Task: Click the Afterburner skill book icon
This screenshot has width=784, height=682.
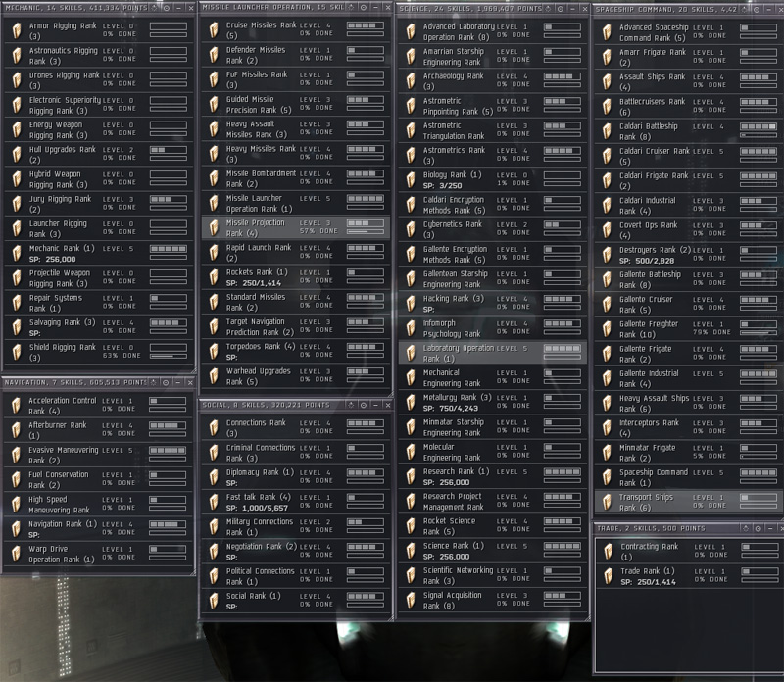Action: coord(17,430)
